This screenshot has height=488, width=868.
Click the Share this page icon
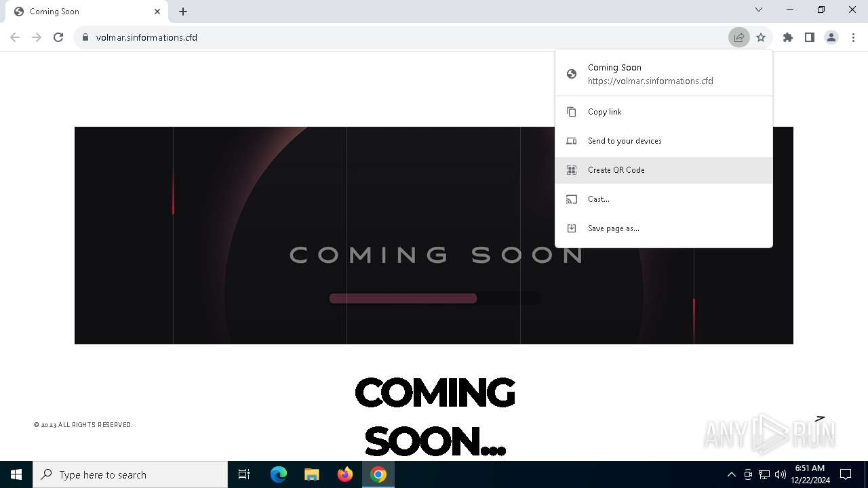point(739,37)
